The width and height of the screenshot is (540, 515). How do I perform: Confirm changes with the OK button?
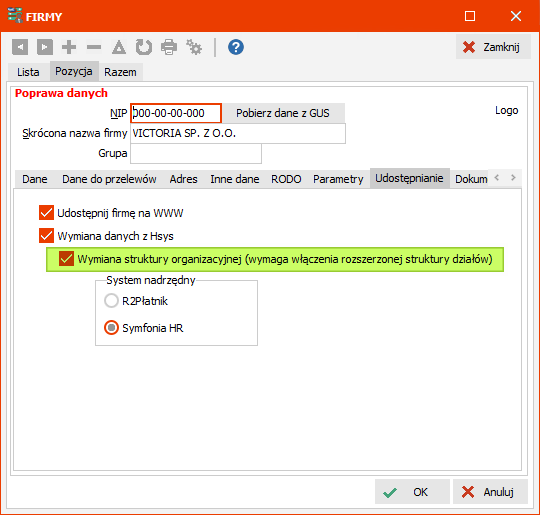[412, 492]
